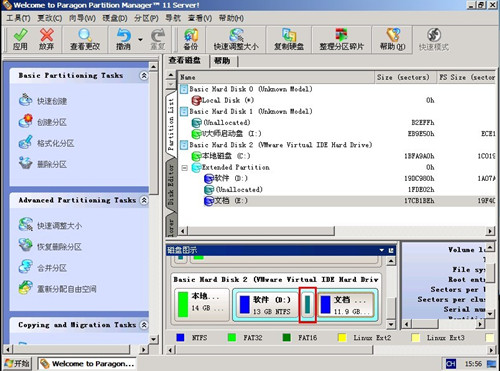Select Local Disk (*) row
500x371 pixels.
[223, 100]
